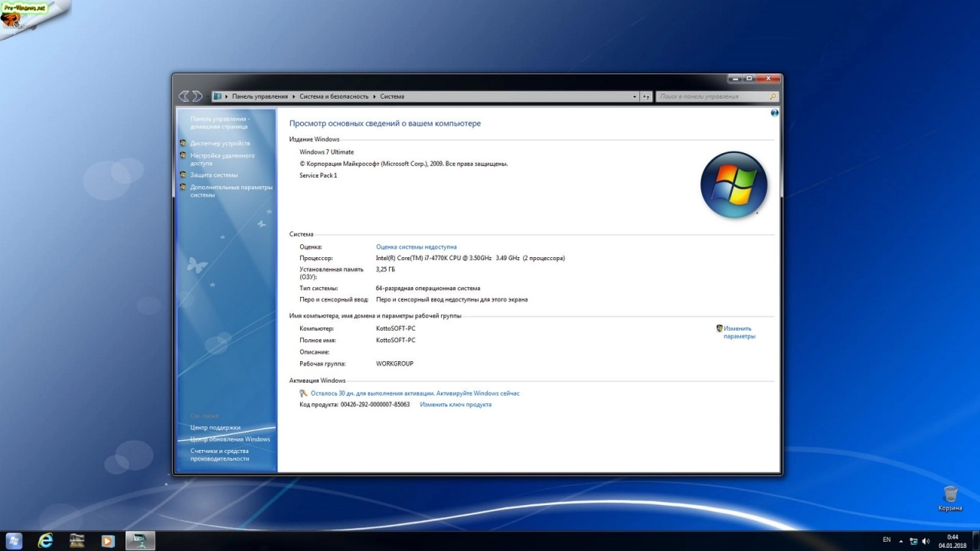This screenshot has height=551, width=980.
Task: Click Просмотр основных сведений heading
Action: coord(385,123)
